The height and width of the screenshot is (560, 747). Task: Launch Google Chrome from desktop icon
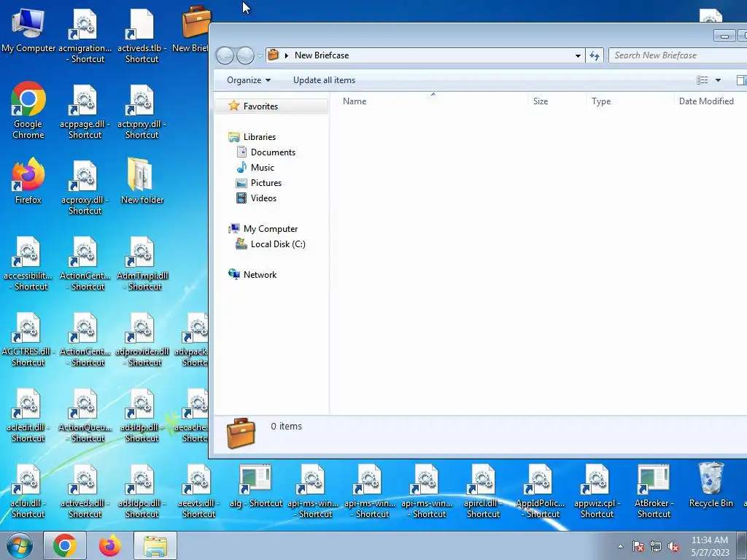[28, 111]
